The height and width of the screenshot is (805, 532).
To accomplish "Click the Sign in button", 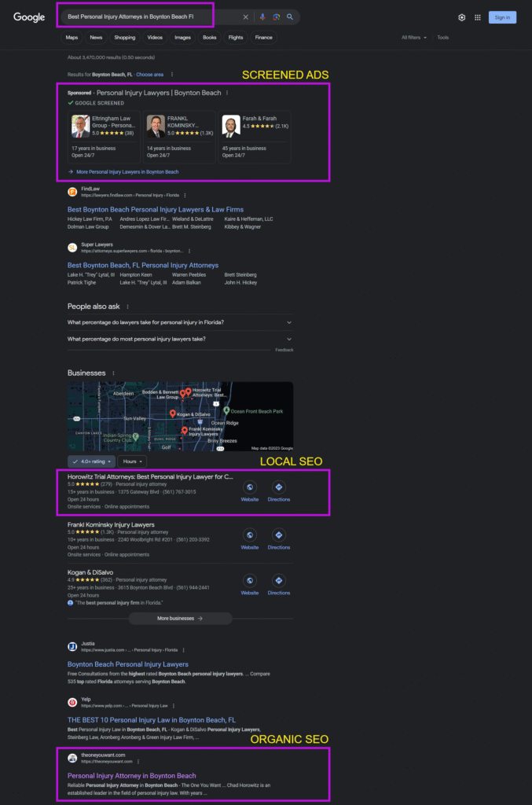I will [502, 17].
